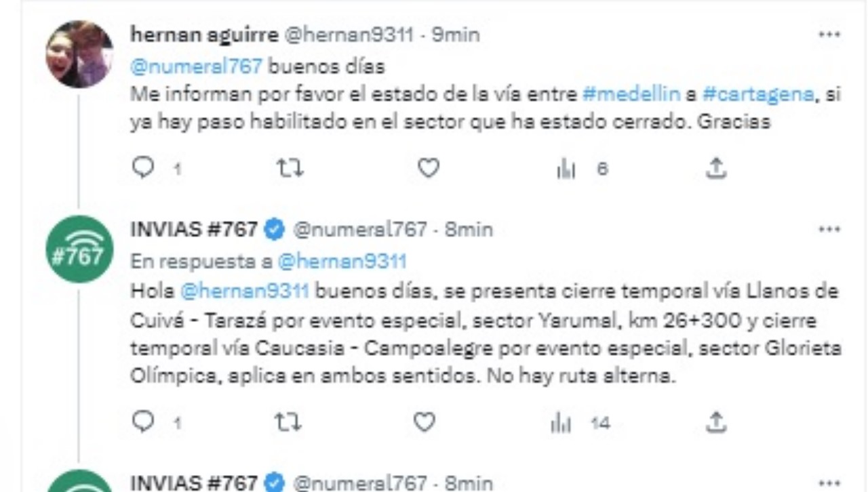Open the #medellin hashtag

(631, 94)
